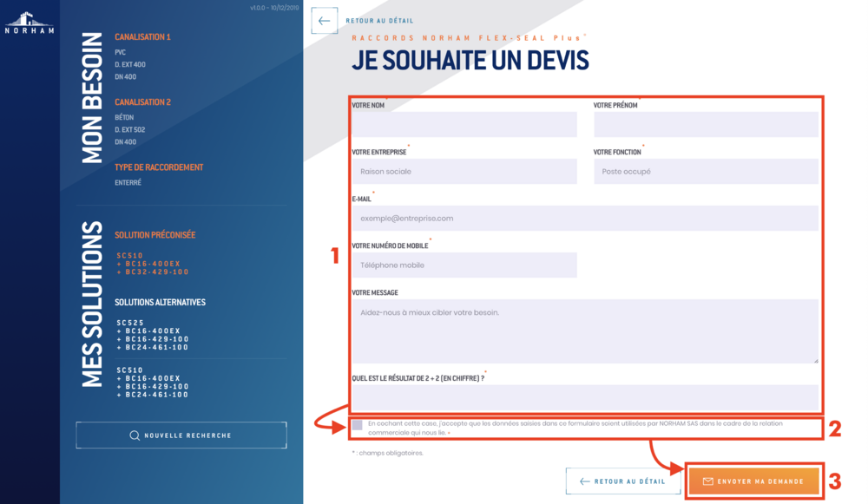Click the Votre Prénom input field
The height and width of the screenshot is (504, 868).
706,124
